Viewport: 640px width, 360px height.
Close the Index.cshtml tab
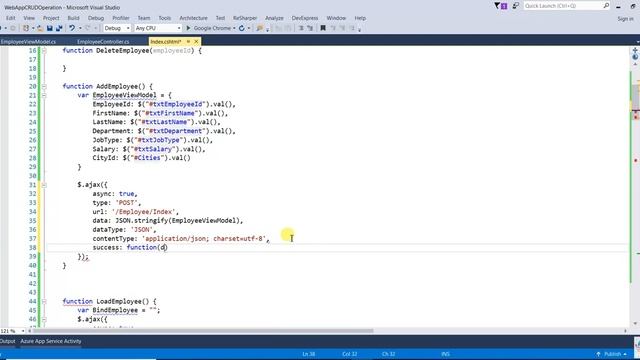(x=196, y=42)
